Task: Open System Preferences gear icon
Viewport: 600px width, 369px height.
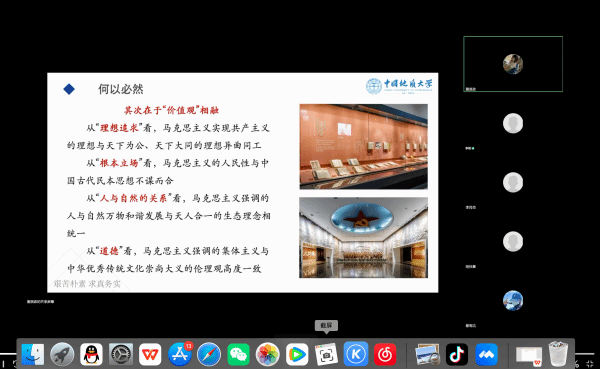Action: pos(121,354)
